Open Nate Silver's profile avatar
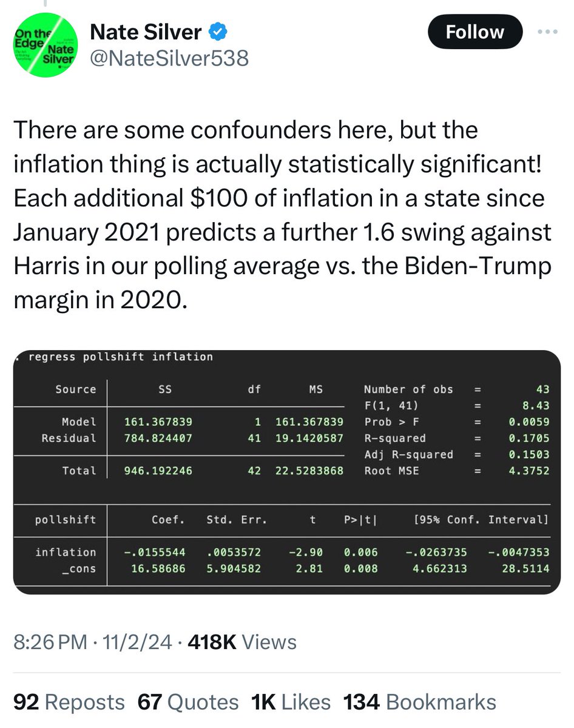Image resolution: width=574 pixels, height=728 pixels. (x=44, y=44)
